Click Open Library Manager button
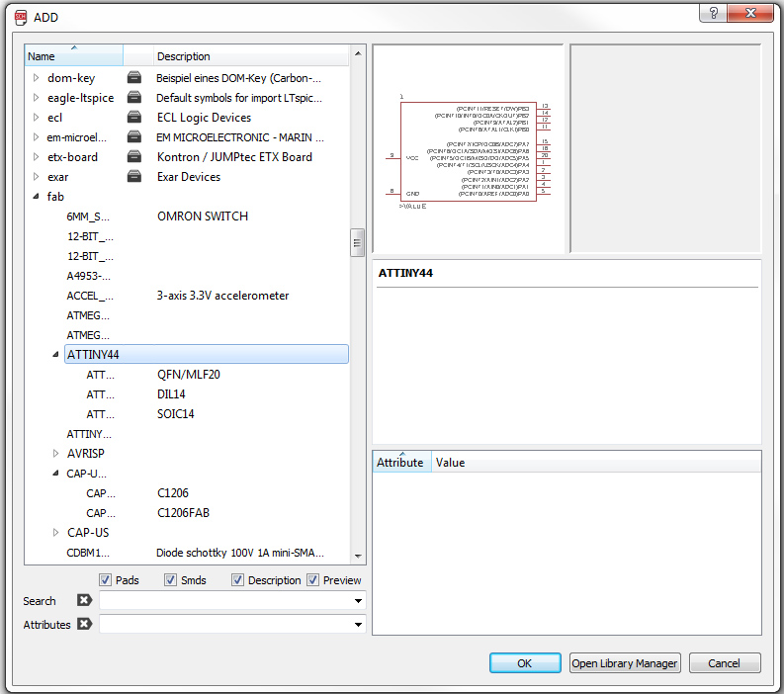The width and height of the screenshot is (784, 694). (x=625, y=663)
